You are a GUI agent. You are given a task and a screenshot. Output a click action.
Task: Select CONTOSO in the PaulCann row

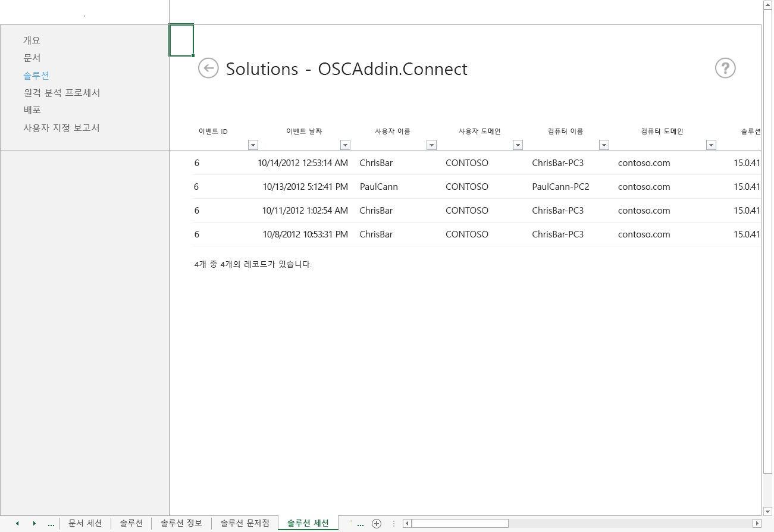point(467,187)
